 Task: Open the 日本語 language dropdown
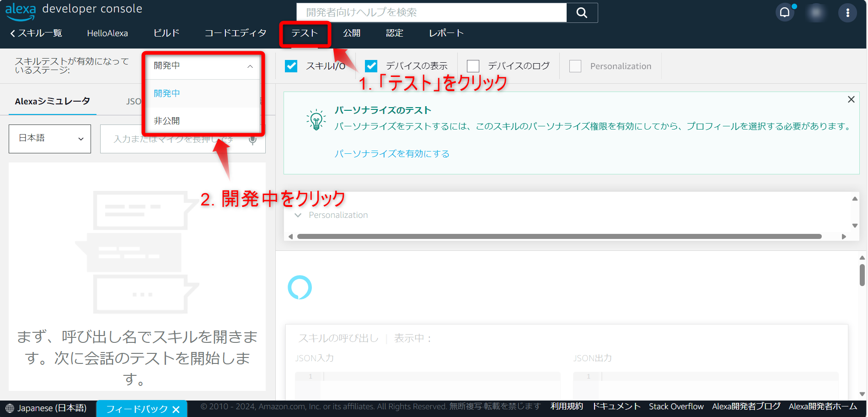(49, 139)
